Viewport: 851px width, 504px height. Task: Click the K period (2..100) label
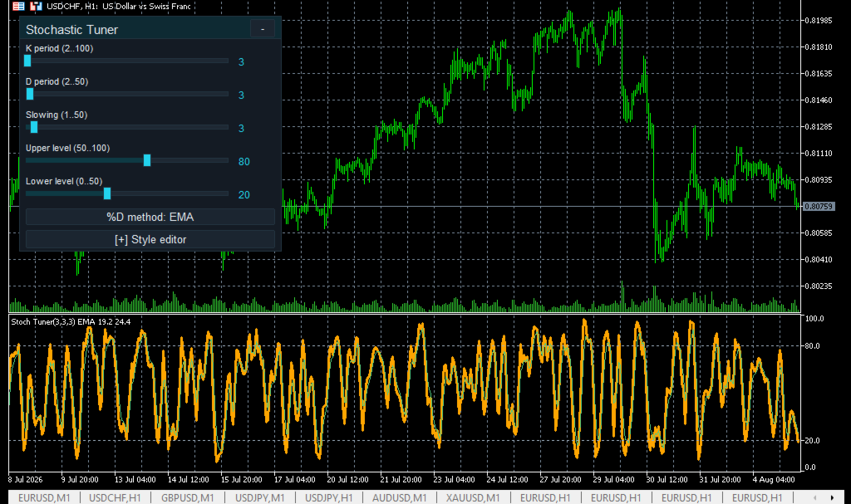pos(60,48)
